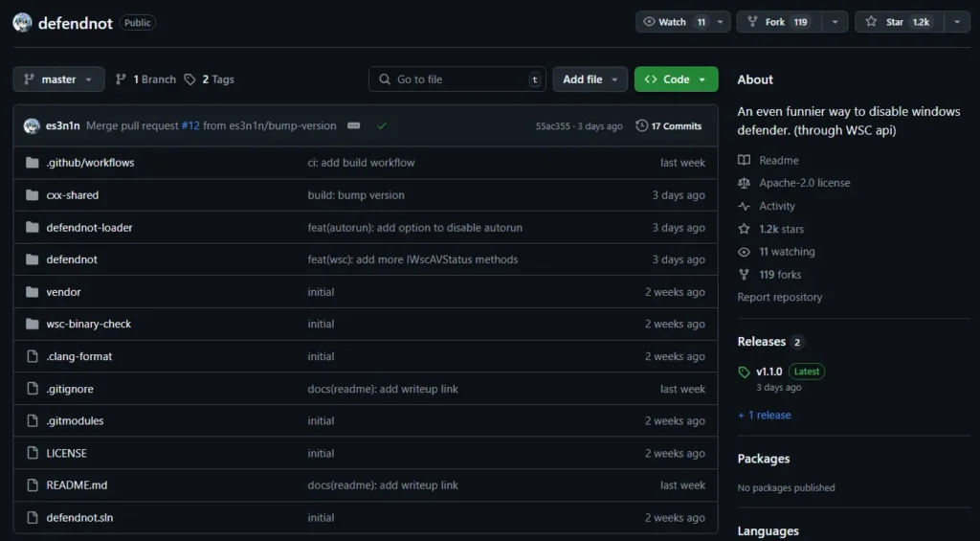Open the Star lists dropdown arrow
The width and height of the screenshot is (980, 541).
coord(957,22)
